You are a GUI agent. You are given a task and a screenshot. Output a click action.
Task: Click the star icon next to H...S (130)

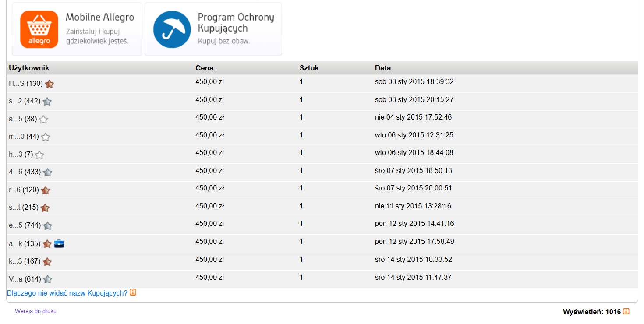tap(49, 84)
